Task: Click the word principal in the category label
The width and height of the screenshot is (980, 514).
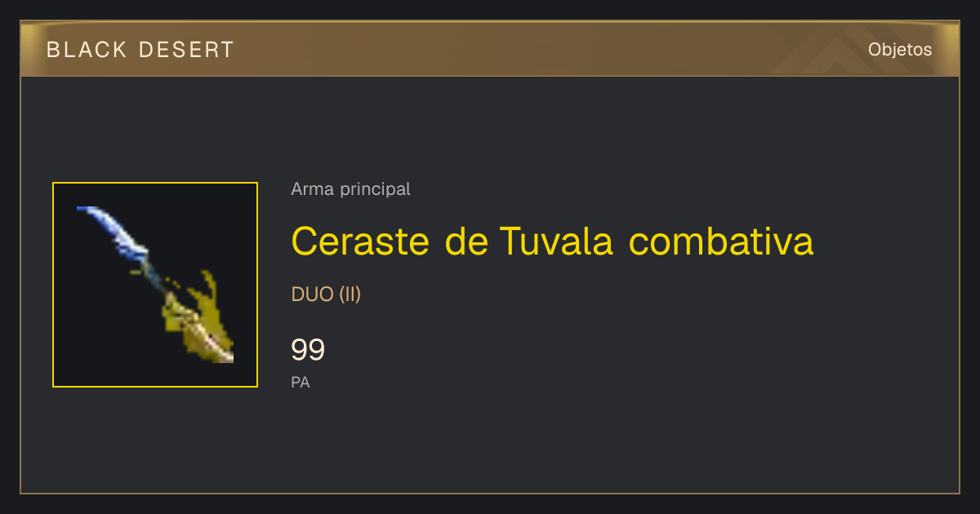Action: click(x=376, y=189)
